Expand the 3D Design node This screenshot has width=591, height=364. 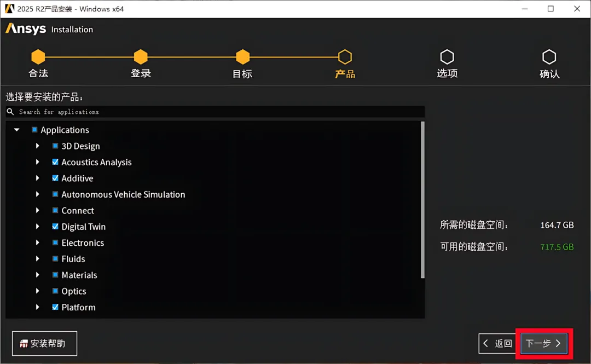(x=37, y=146)
